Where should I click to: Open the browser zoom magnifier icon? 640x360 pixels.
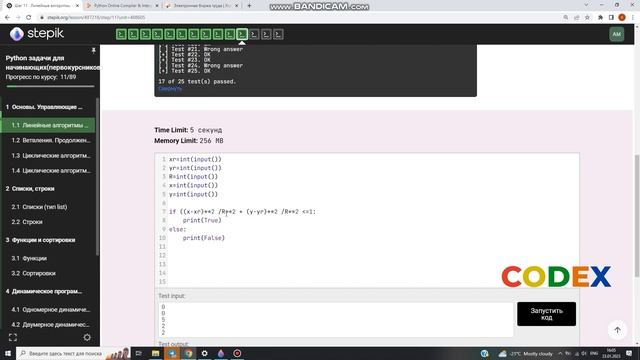pyautogui.click(x=566, y=18)
